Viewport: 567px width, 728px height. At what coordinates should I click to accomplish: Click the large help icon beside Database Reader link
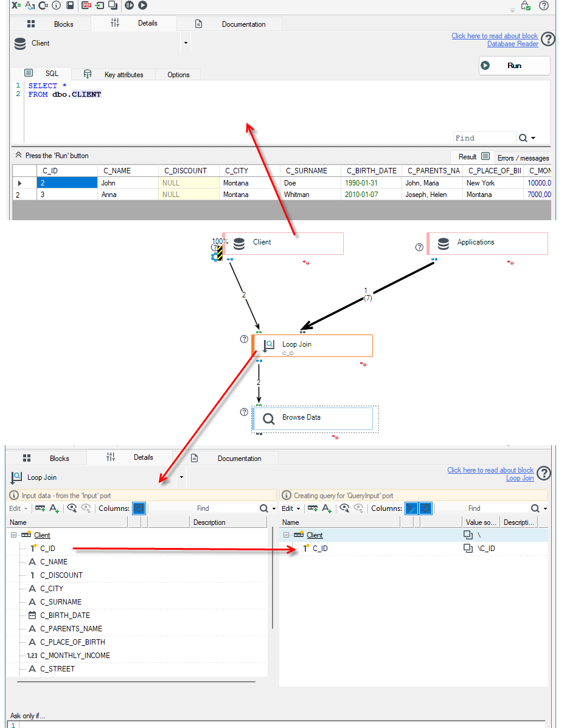[548, 39]
